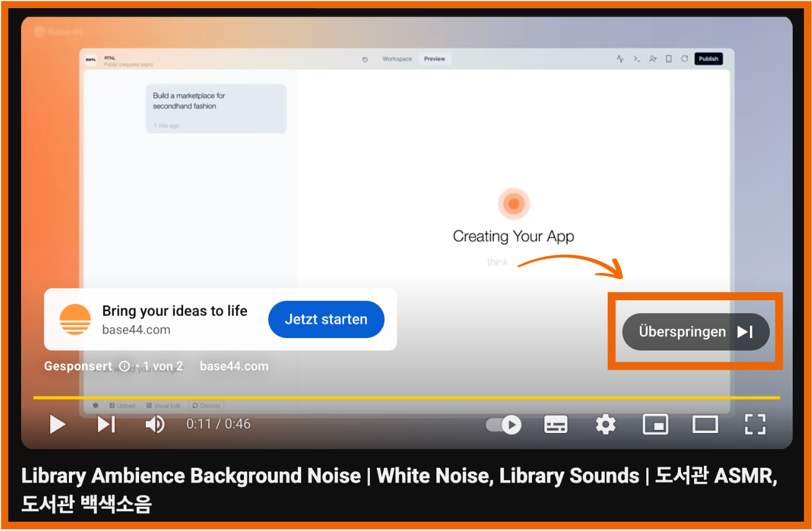
Task: Open base44.com link beside the ad counter
Action: click(x=234, y=367)
